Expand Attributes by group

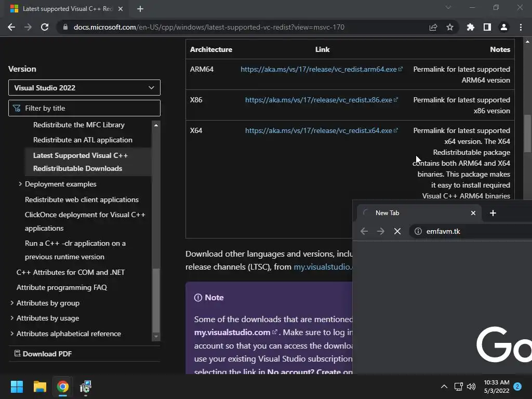click(12, 303)
